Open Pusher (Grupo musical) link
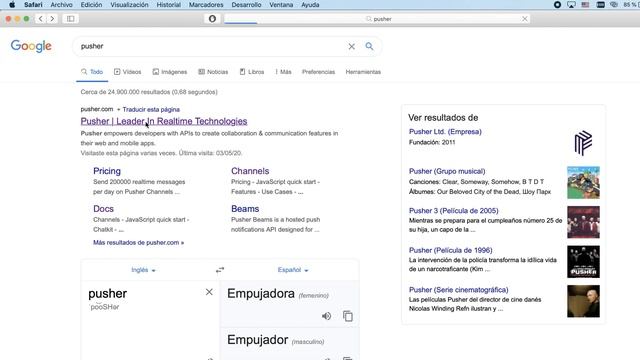The image size is (640, 360). [447, 171]
